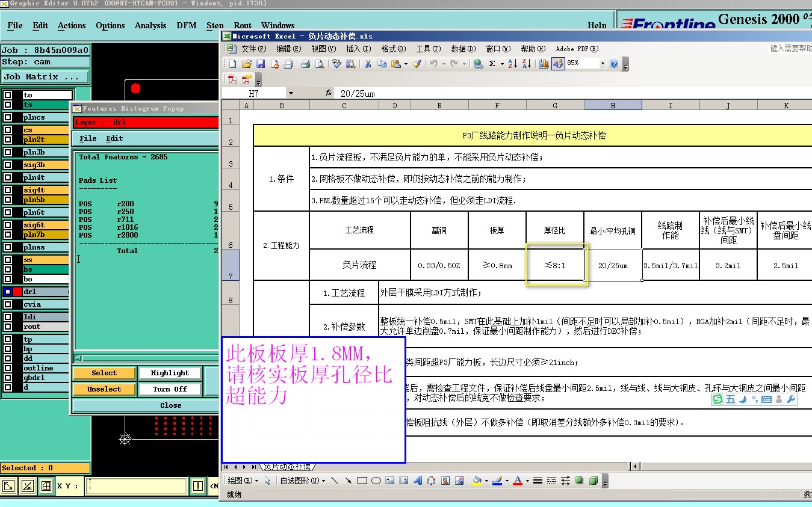
Task: Create a new Excel workbook icon
Action: [233, 64]
